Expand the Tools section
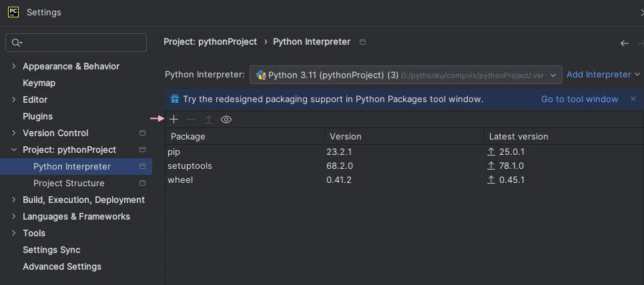This screenshot has height=285, width=644. [14, 233]
